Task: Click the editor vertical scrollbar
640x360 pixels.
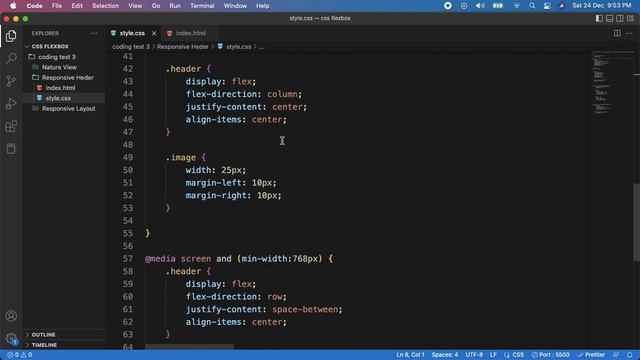Action: click(x=637, y=222)
